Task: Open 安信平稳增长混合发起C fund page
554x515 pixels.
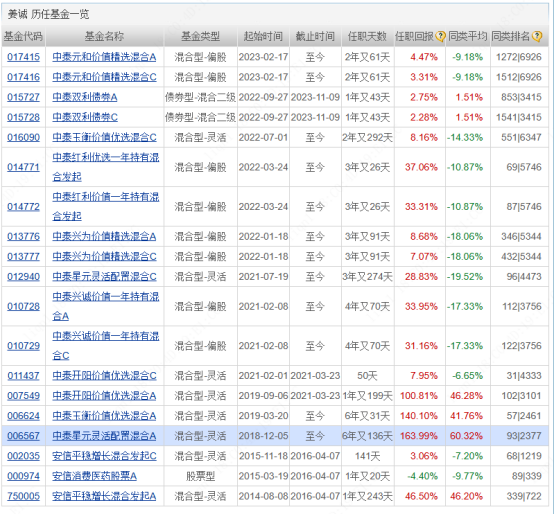Action: click(x=104, y=456)
